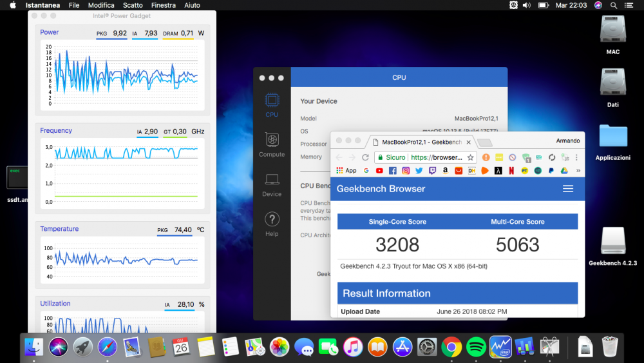Open the Device section in Geekbench sidebar
Image resolution: width=644 pixels, height=363 pixels.
[272, 184]
